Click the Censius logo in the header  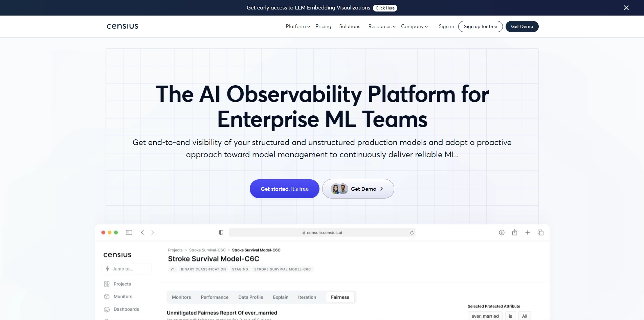[x=123, y=26]
